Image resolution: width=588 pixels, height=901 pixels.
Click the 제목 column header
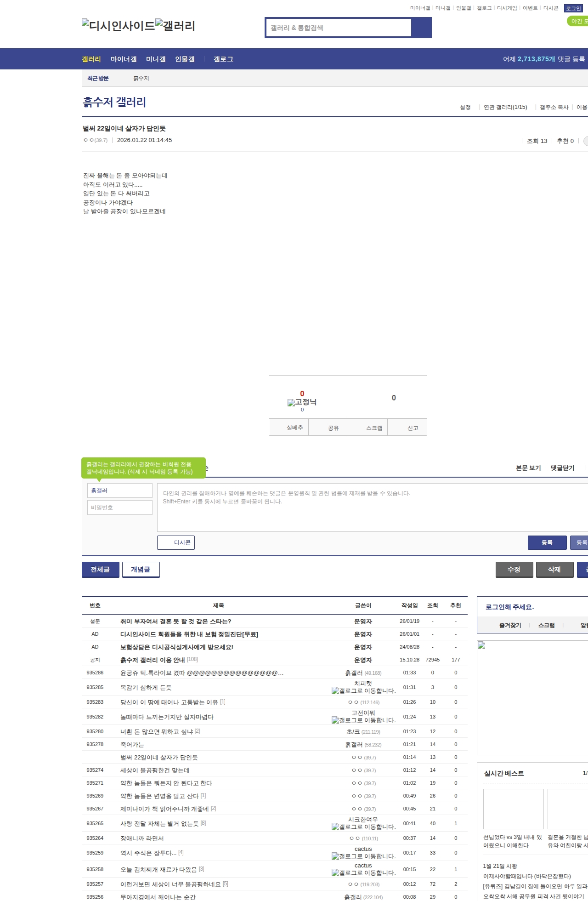[x=219, y=606]
